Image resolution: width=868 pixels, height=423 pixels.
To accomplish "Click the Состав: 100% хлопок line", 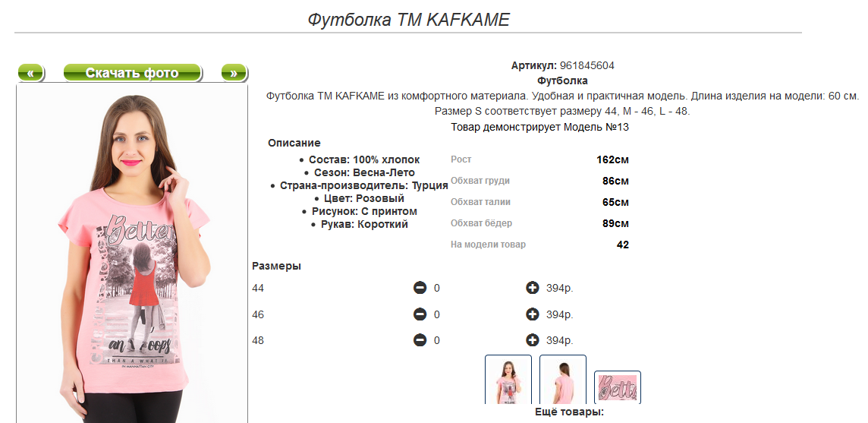I will click(x=364, y=159).
